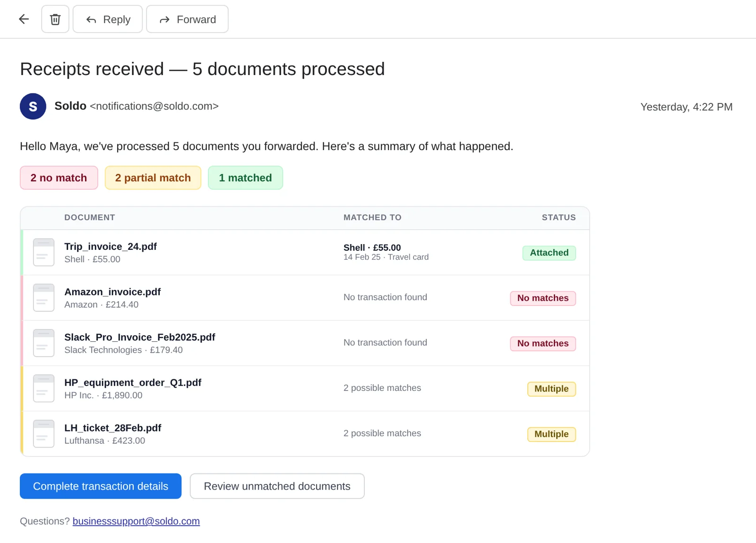Open the Trip_invoice_24.pdf document icon
Viewport: 756px width, 543px height.
click(43, 252)
